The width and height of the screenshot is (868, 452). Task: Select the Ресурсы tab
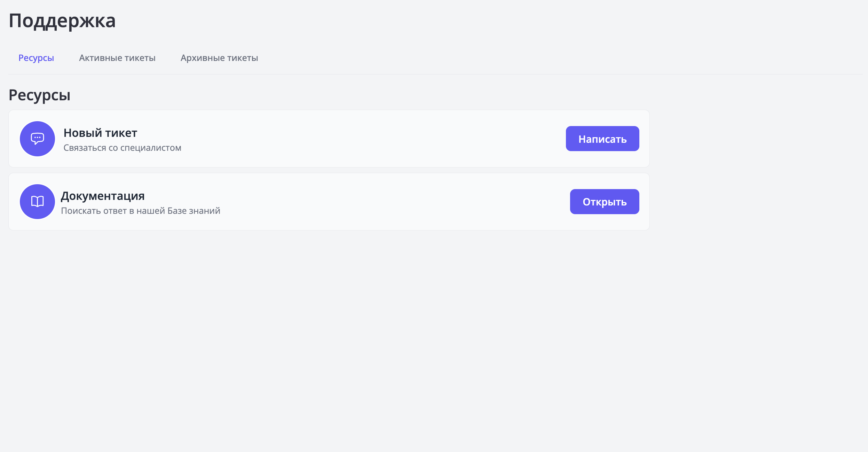coord(36,58)
